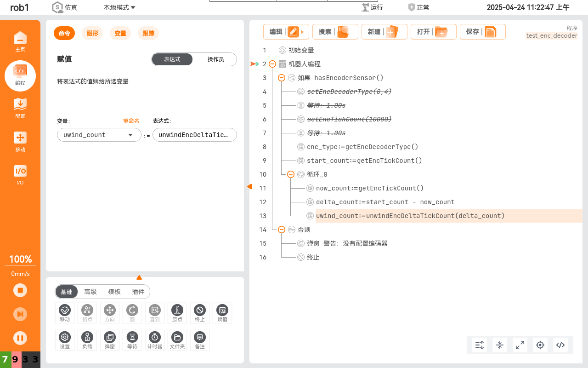Open the 高级 command tab
Viewport: 588px width, 368px height.
[90, 292]
